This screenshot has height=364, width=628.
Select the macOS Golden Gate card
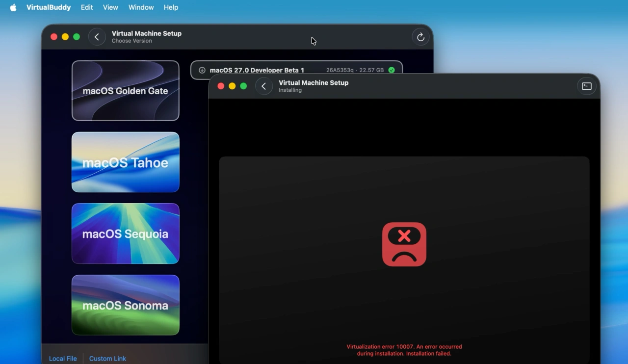[126, 91]
